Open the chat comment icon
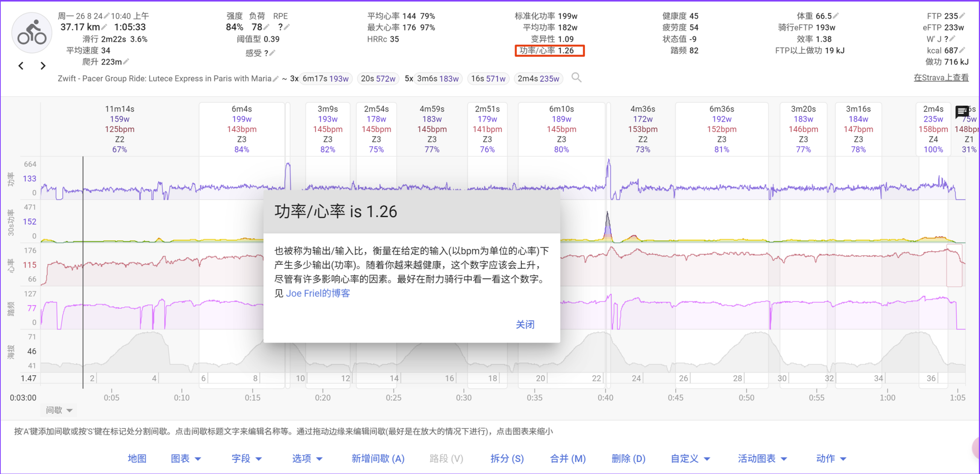This screenshot has height=474, width=980. point(962,112)
